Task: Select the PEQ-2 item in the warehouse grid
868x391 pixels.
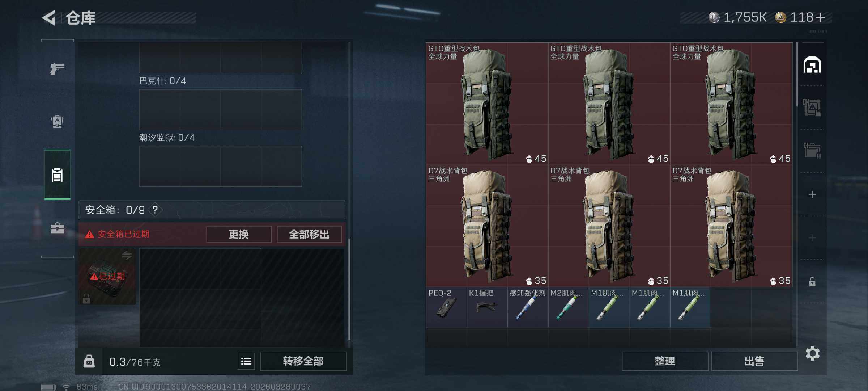Action: 446,307
